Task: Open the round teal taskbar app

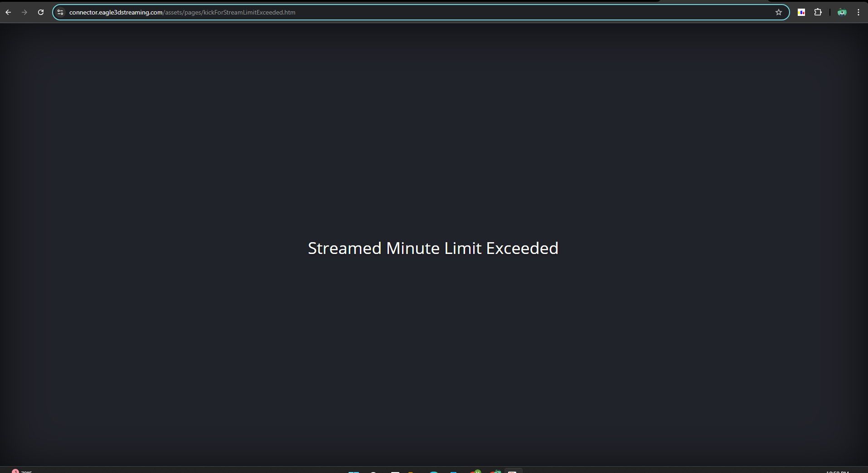Action: (434, 472)
